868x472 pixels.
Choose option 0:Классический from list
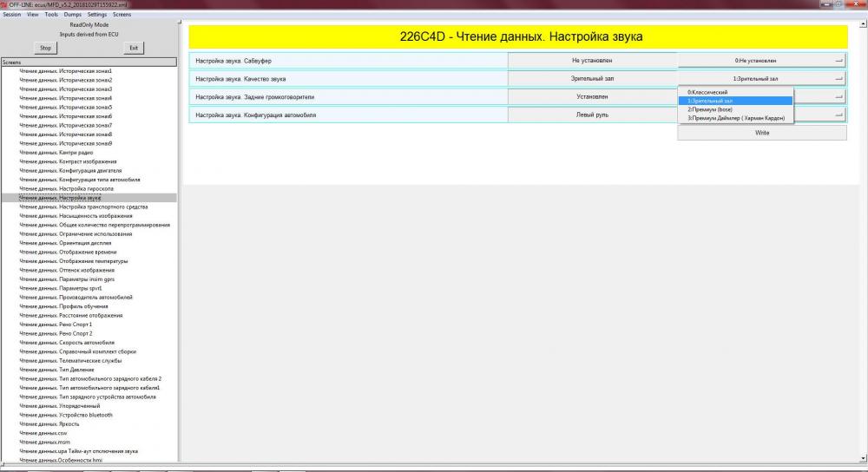pos(735,93)
